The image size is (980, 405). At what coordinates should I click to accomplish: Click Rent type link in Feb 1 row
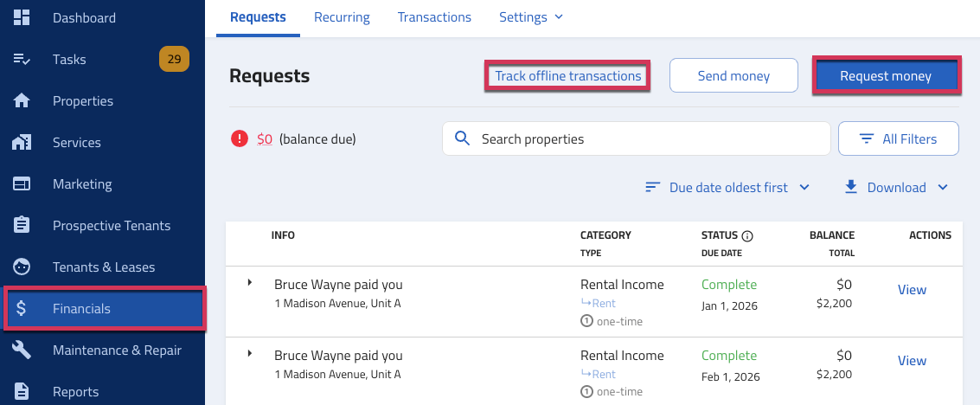coord(604,374)
